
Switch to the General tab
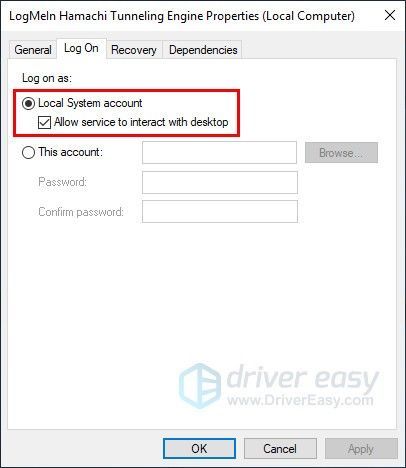(33, 50)
